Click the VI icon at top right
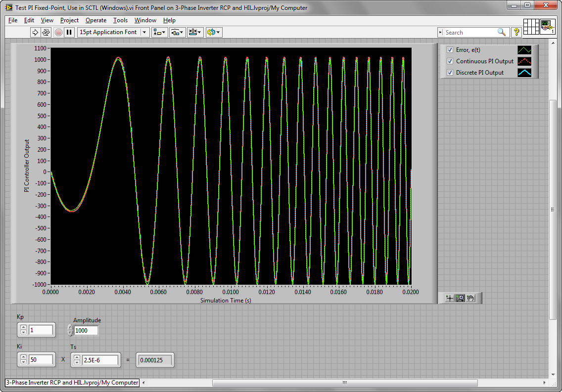This screenshot has height=392, width=562. pyautogui.click(x=548, y=27)
